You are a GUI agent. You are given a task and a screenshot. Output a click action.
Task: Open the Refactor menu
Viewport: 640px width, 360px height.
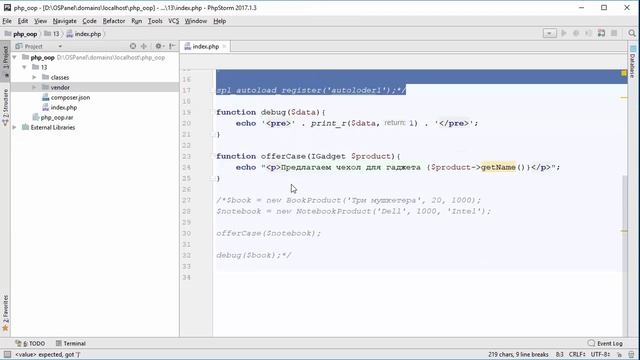coord(114,21)
